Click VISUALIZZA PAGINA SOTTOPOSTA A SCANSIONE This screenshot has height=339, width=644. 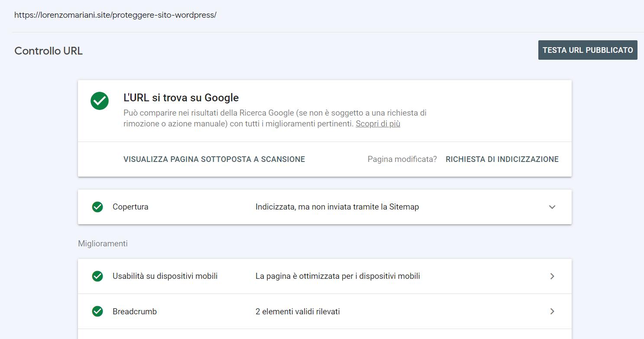[214, 159]
